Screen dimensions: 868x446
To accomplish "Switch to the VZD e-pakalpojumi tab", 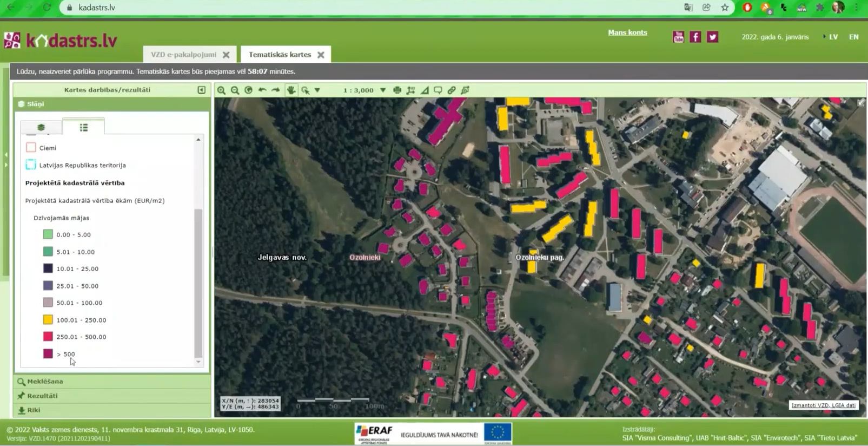I will (x=183, y=55).
